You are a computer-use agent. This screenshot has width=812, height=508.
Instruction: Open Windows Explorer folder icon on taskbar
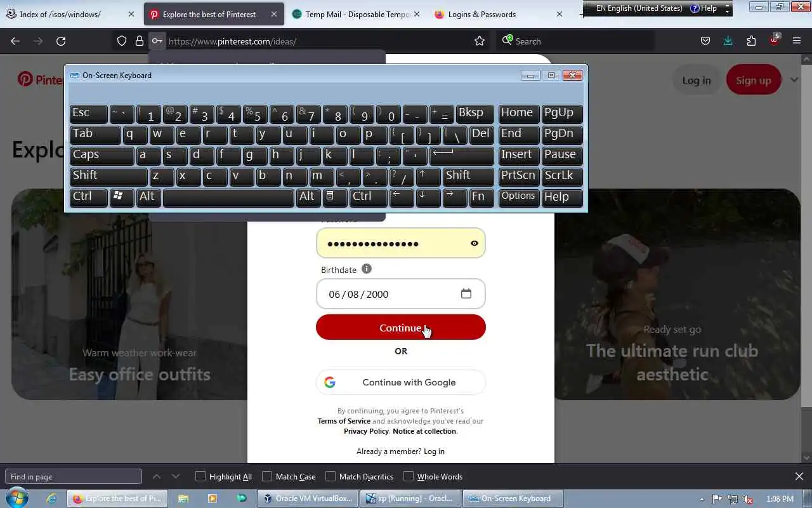click(183, 498)
